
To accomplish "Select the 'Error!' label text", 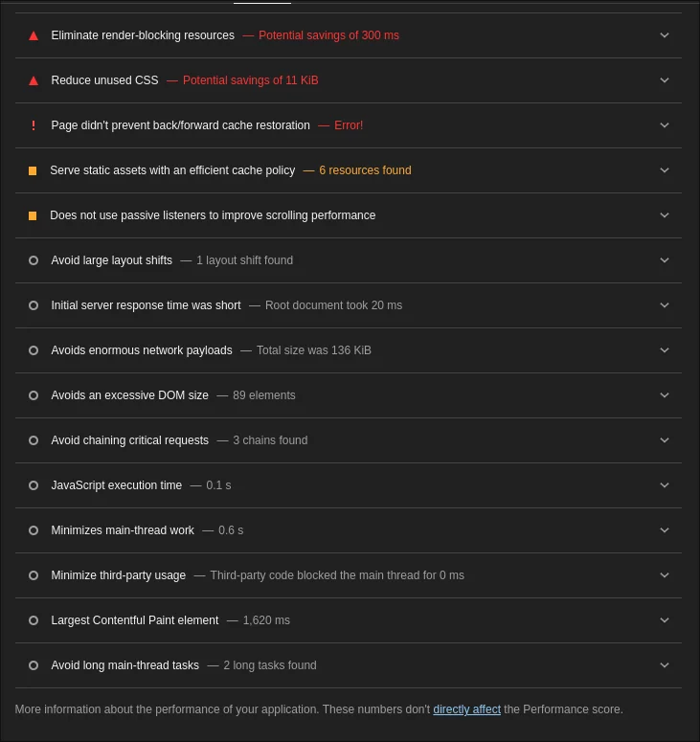I will (349, 125).
